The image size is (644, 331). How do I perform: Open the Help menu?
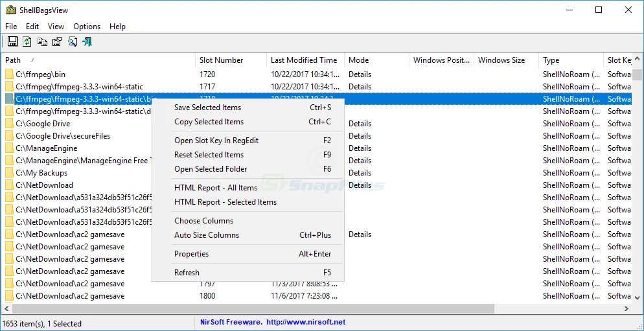pyautogui.click(x=117, y=27)
